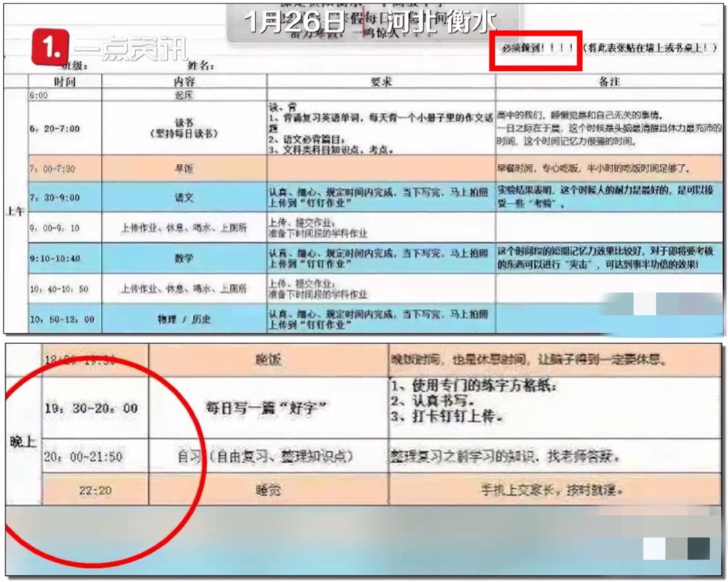Select the 要求 column header
The image size is (728, 582).
[381, 82]
